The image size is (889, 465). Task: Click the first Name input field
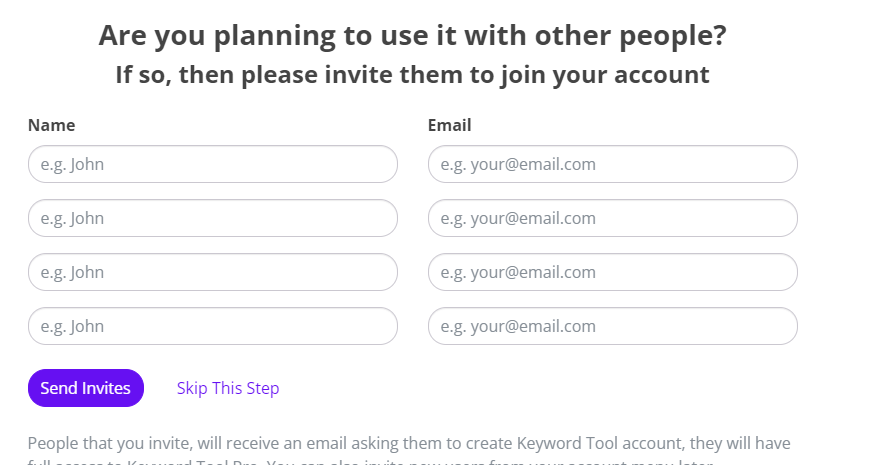[213, 164]
